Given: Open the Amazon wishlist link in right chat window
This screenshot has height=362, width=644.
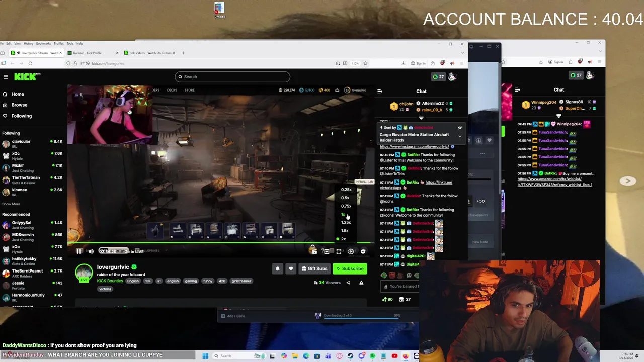Looking at the screenshot, I should (554, 182).
